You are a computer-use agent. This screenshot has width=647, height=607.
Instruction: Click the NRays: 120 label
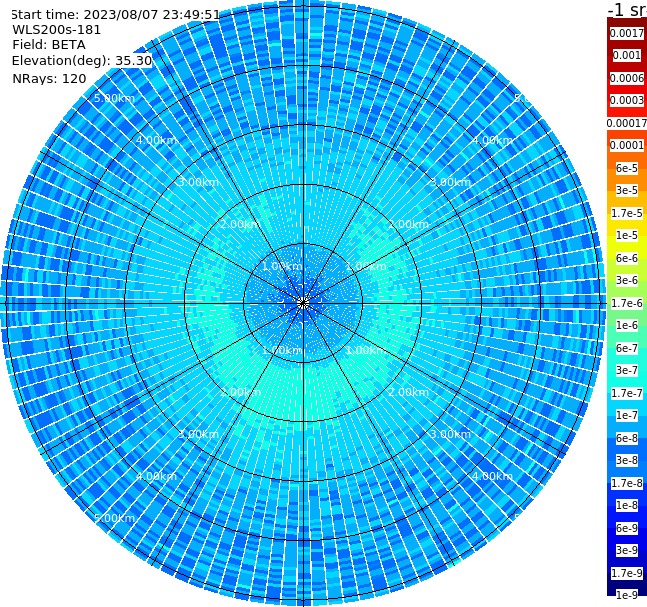49,78
